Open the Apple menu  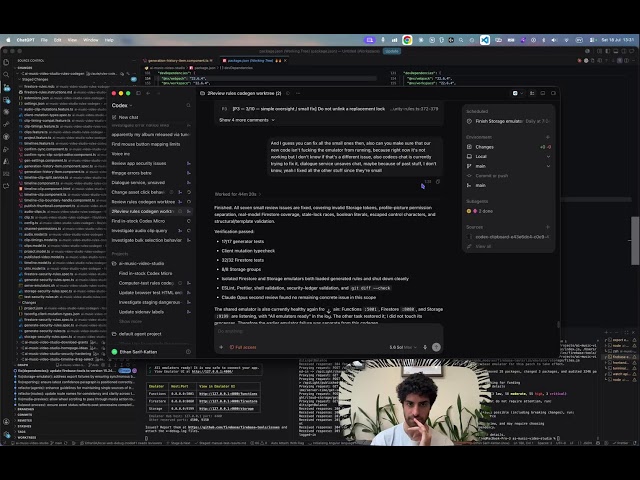pos(8,40)
